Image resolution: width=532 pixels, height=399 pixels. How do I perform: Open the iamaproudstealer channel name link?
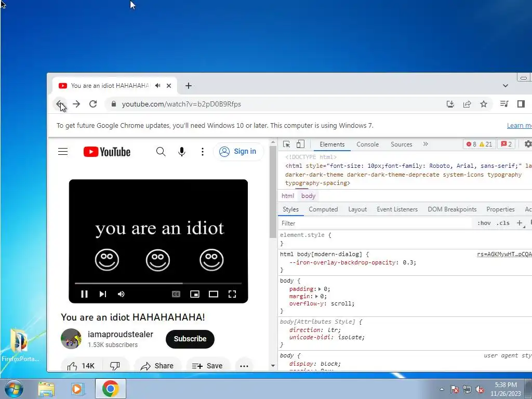(x=121, y=334)
